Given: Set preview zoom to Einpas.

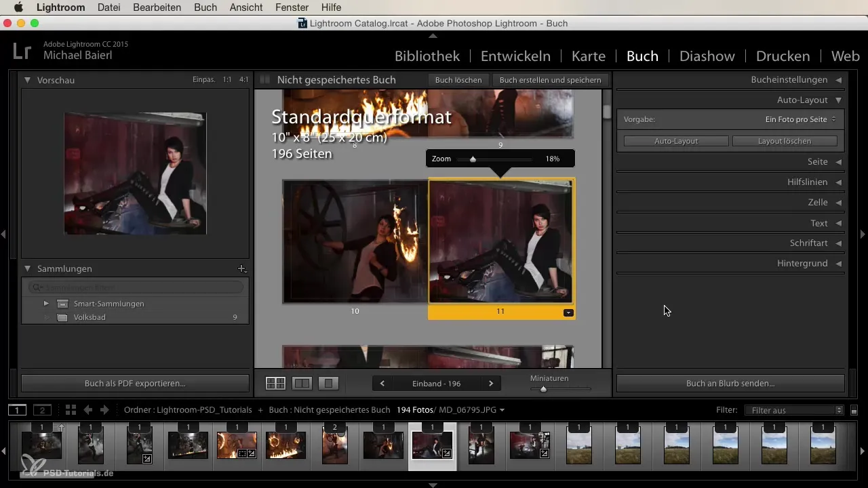Looking at the screenshot, I should 203,80.
